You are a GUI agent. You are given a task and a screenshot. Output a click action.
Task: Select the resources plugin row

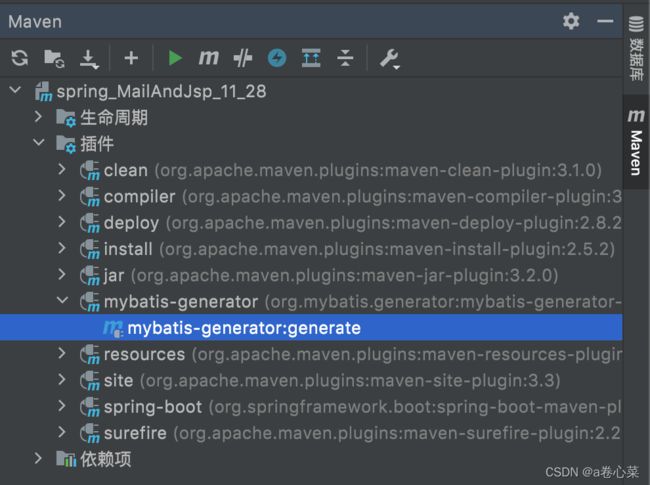point(311,354)
